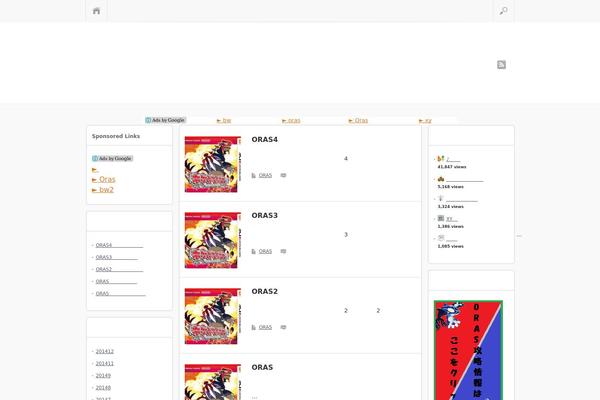Open the 201412 archive link

click(104, 351)
